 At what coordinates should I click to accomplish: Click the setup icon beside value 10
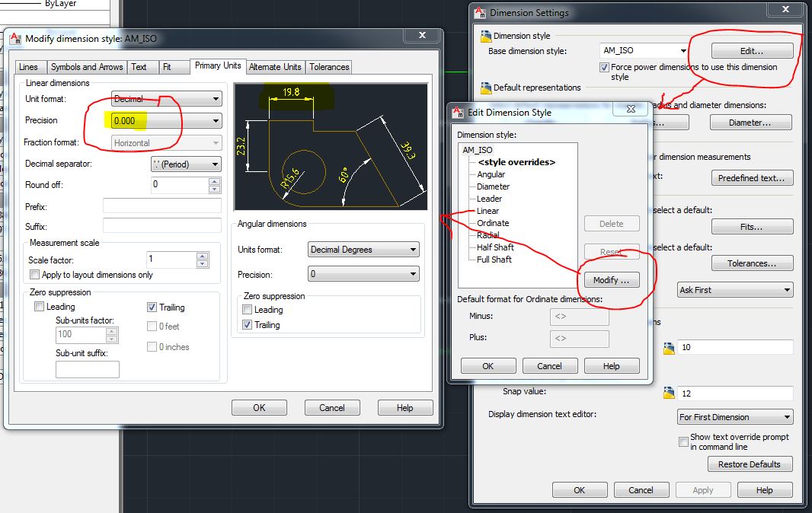(x=669, y=346)
